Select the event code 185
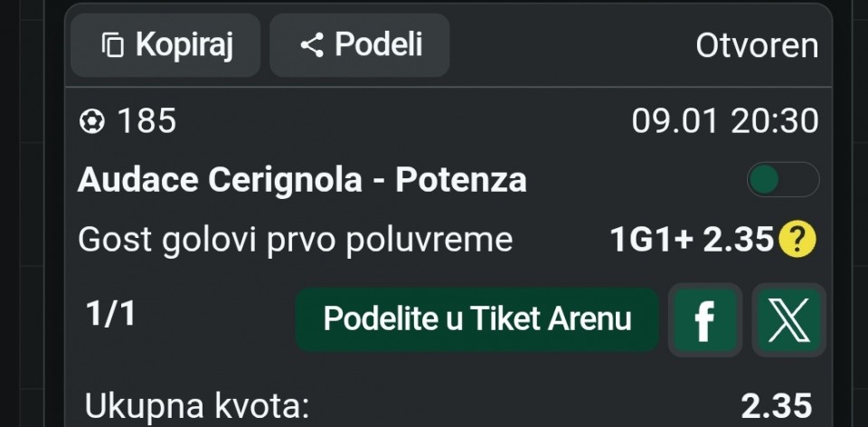Screen dimensions: 868x427 point(146,121)
